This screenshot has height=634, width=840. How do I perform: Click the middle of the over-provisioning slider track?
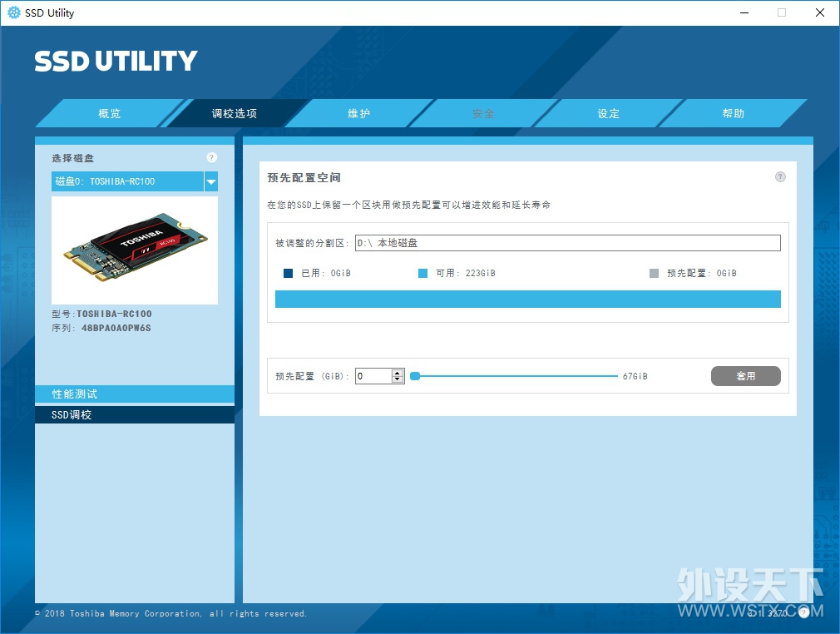(514, 376)
